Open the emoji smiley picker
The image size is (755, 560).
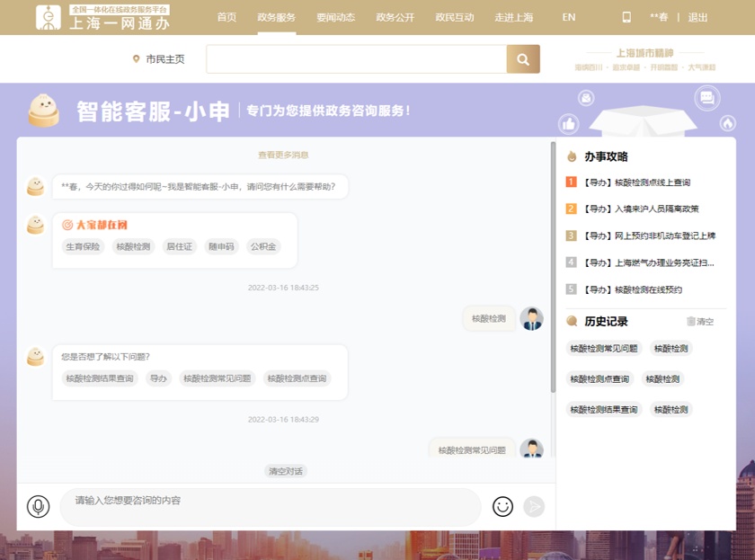click(x=502, y=506)
